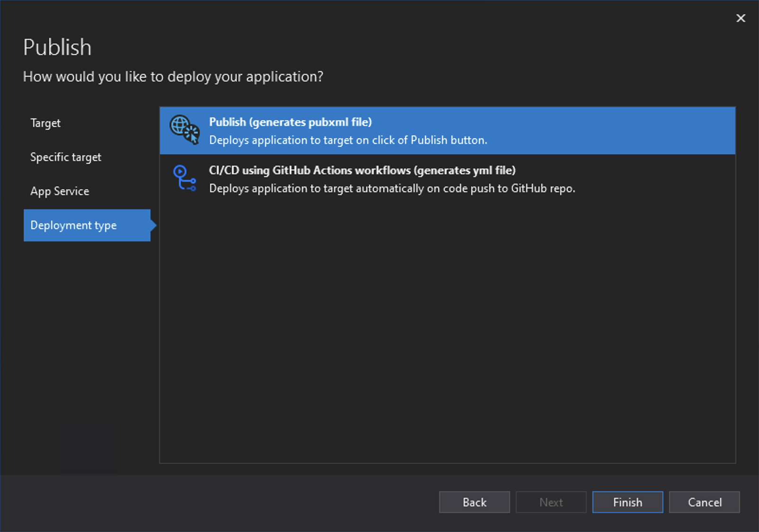The height and width of the screenshot is (532, 759).
Task: Click the Cancel button
Action: [704, 502]
